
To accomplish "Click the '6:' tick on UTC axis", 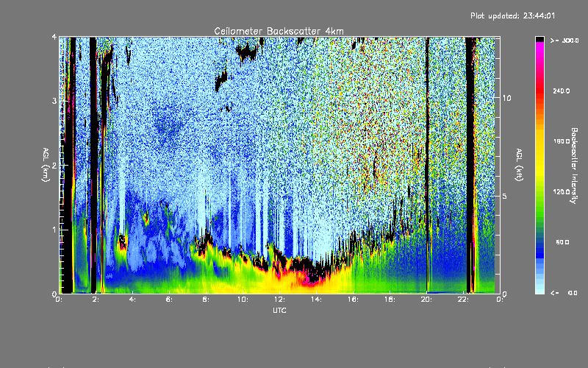I will pos(169,300).
